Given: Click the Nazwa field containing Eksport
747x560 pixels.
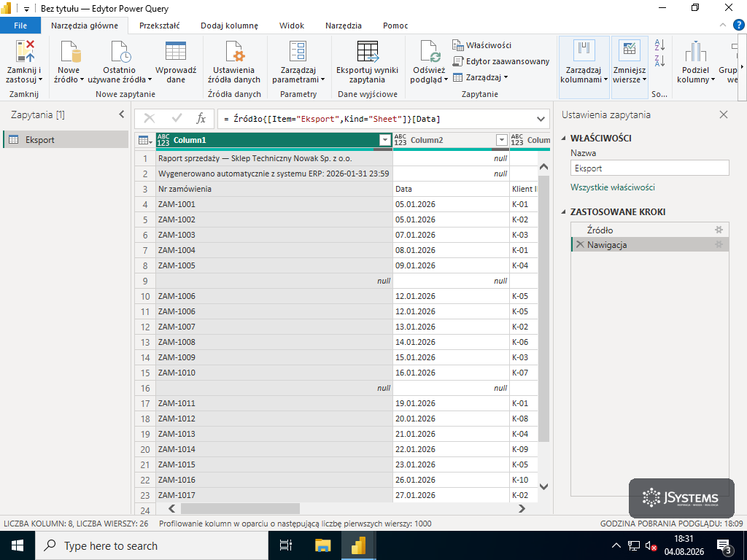Looking at the screenshot, I should tap(650, 168).
